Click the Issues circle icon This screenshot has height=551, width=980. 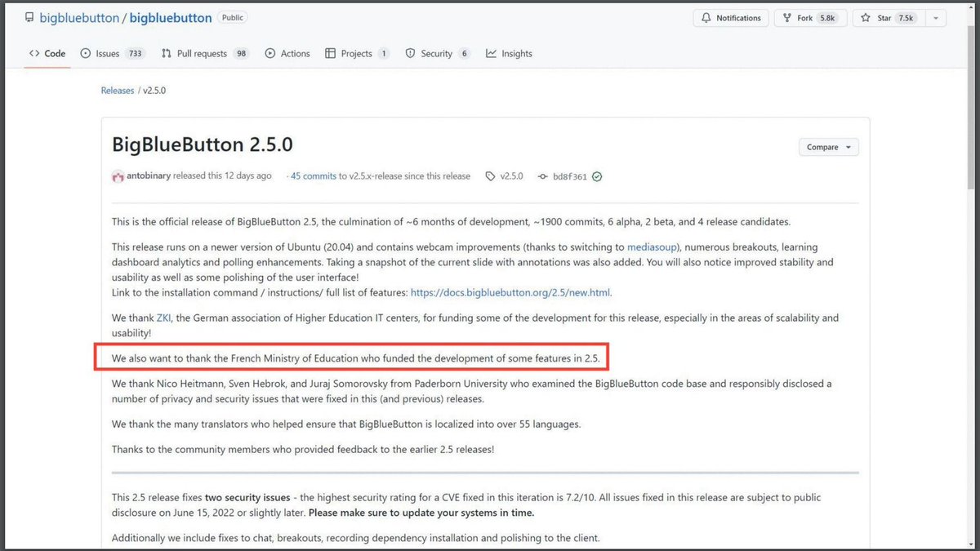tap(86, 54)
